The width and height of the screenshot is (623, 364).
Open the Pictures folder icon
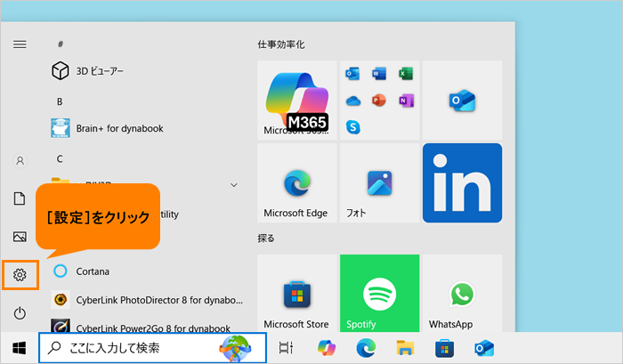[20, 237]
